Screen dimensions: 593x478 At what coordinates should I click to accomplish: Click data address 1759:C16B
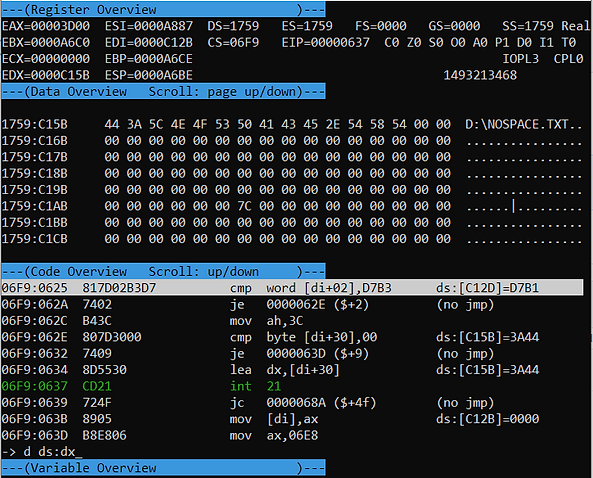[34, 141]
